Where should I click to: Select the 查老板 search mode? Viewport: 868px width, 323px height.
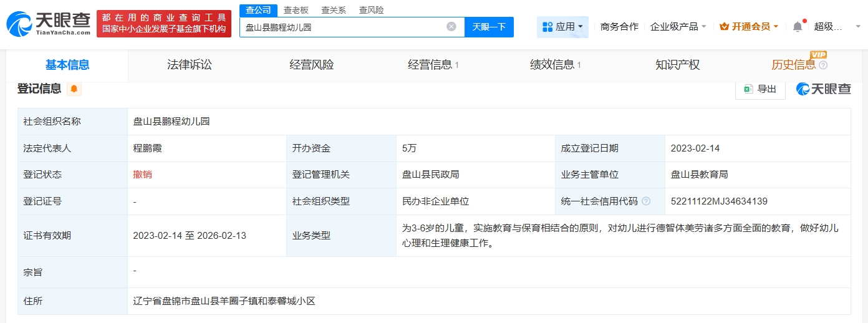296,10
